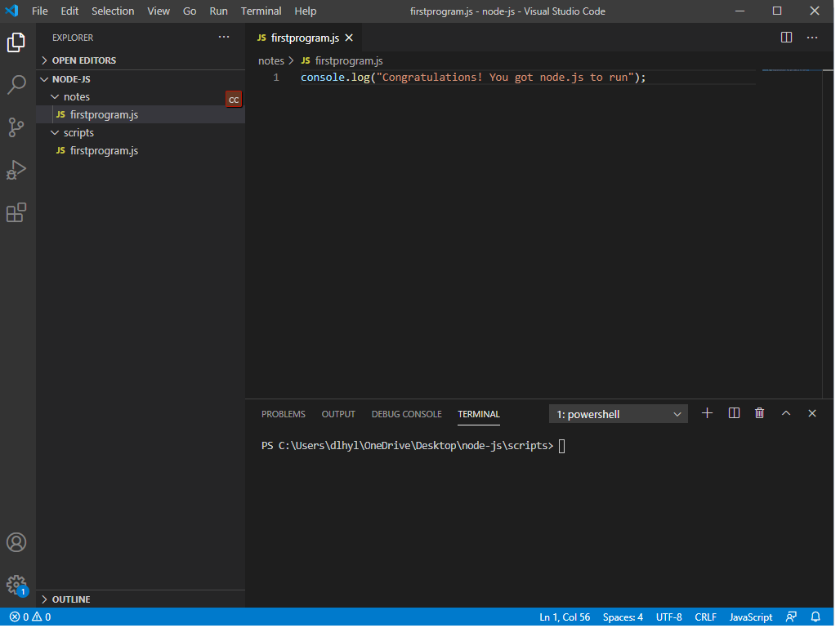Close the firstprogram.js editor tab
Screen dimensions: 840x628
349,37
